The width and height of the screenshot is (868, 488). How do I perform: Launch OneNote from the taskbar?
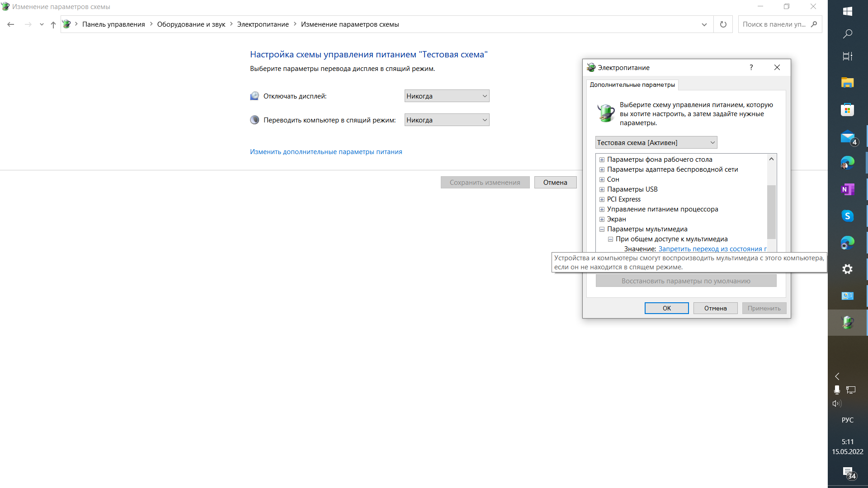pos(847,189)
